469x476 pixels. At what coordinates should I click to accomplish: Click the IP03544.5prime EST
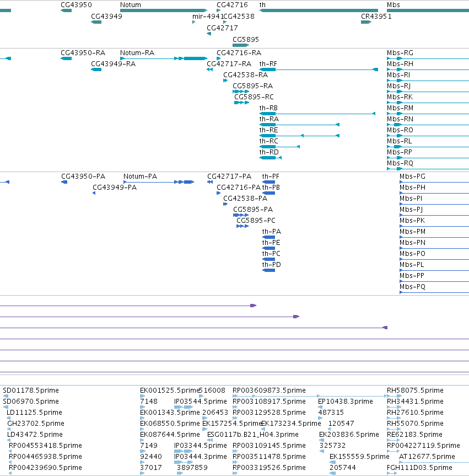tap(184, 407)
